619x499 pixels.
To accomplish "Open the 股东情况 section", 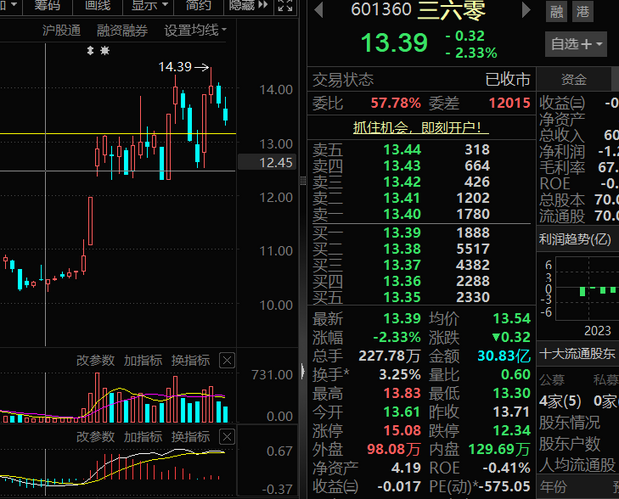I will click(570, 423).
